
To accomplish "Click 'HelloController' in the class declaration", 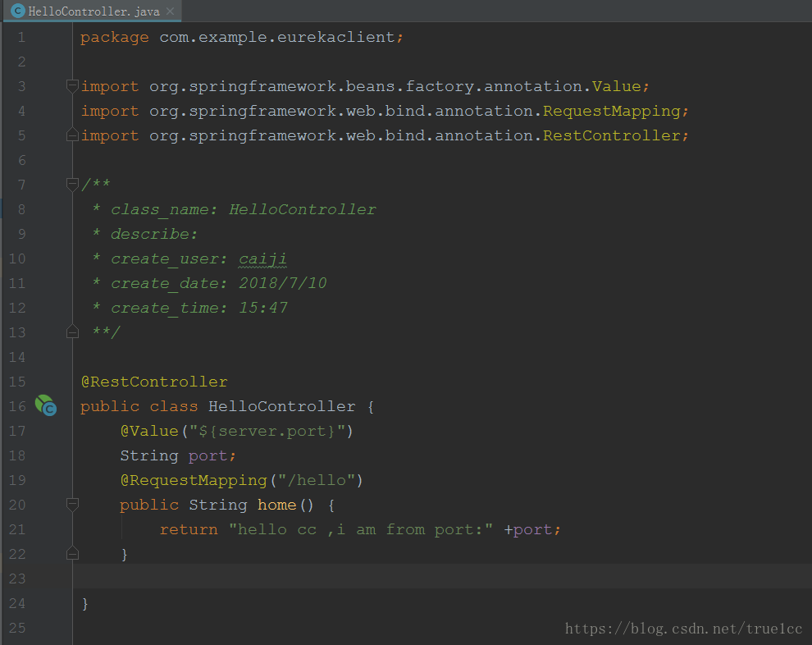I will coord(281,406).
